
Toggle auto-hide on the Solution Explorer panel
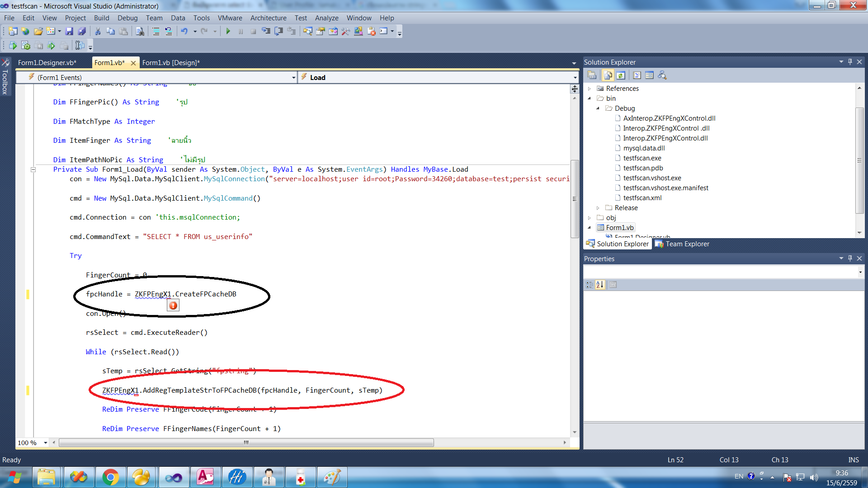(850, 62)
